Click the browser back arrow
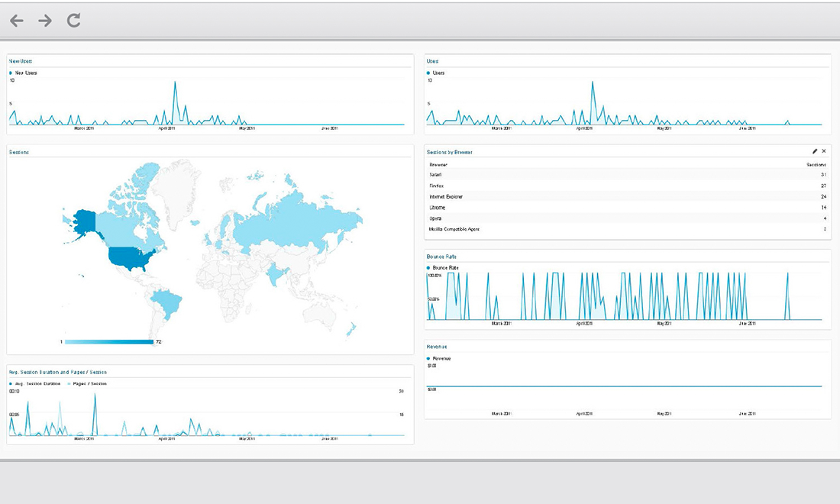The height and width of the screenshot is (504, 840). 16,21
